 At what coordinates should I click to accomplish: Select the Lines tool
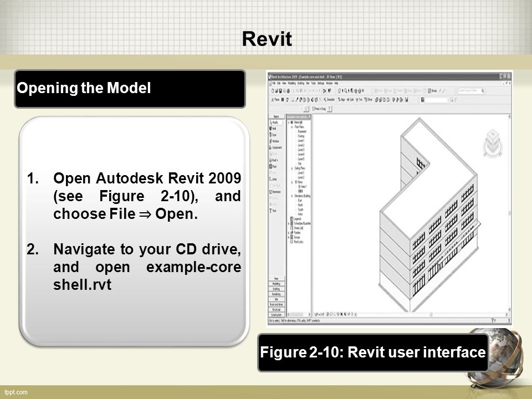tap(273, 179)
